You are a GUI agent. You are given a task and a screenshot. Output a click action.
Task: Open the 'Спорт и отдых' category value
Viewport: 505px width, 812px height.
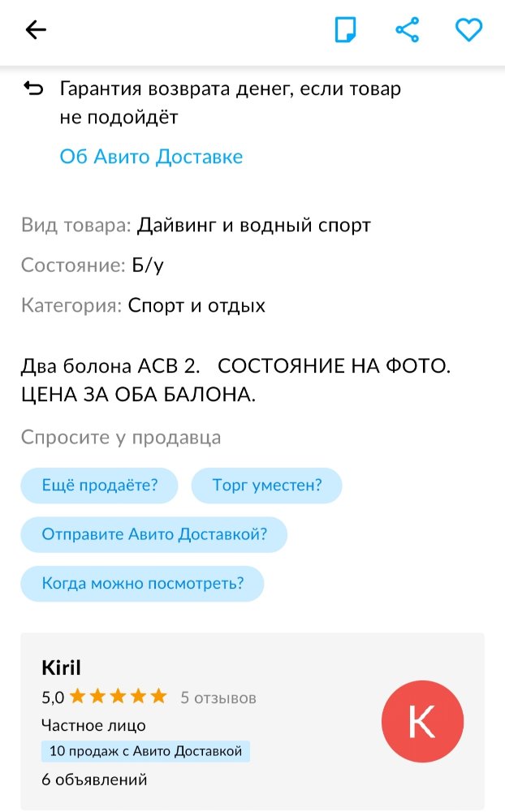coord(196,306)
